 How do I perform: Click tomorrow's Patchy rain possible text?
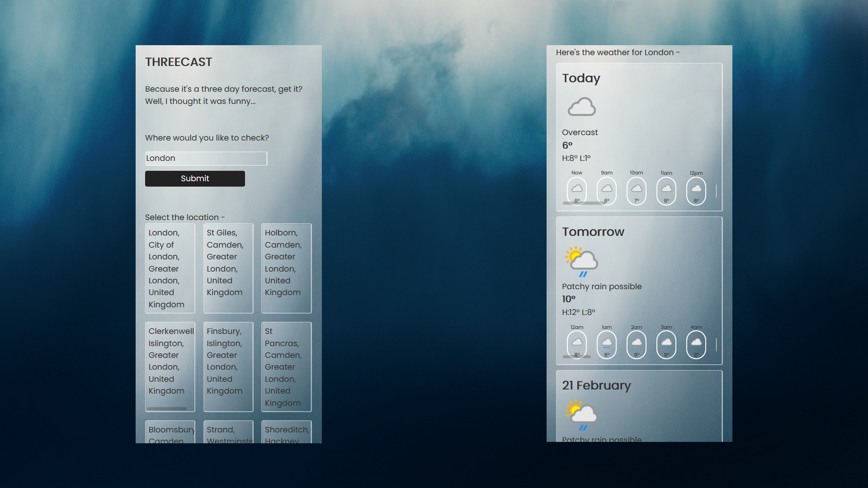[x=602, y=286]
